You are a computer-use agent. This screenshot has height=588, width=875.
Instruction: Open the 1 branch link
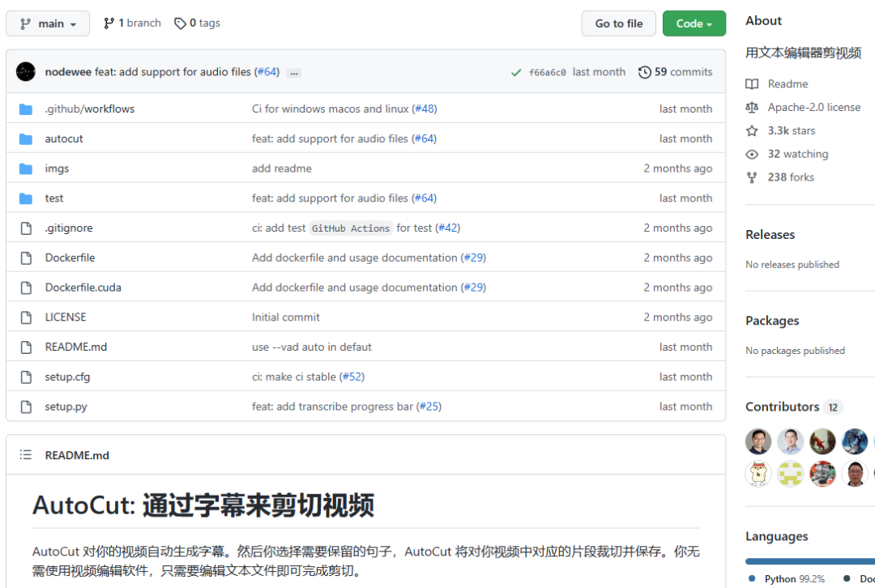tap(132, 23)
